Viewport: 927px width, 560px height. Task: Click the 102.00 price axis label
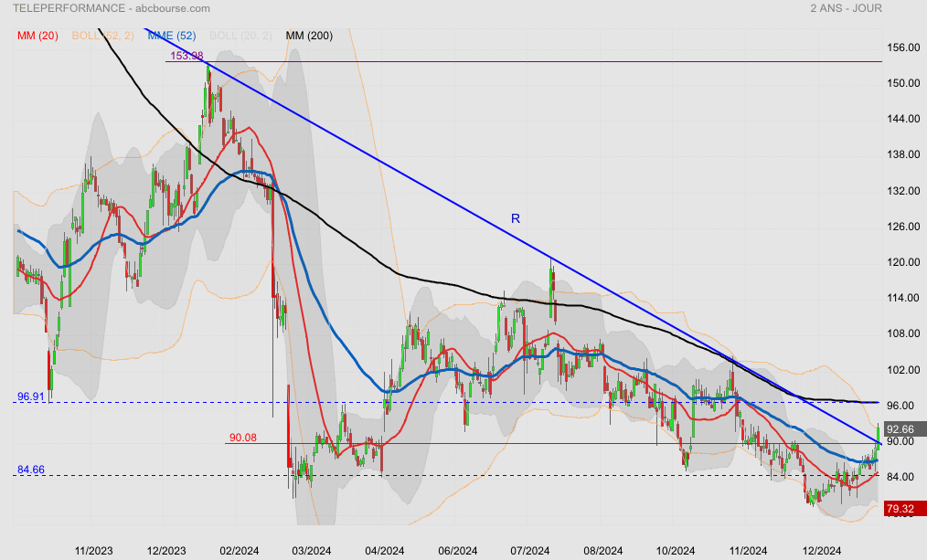903,370
